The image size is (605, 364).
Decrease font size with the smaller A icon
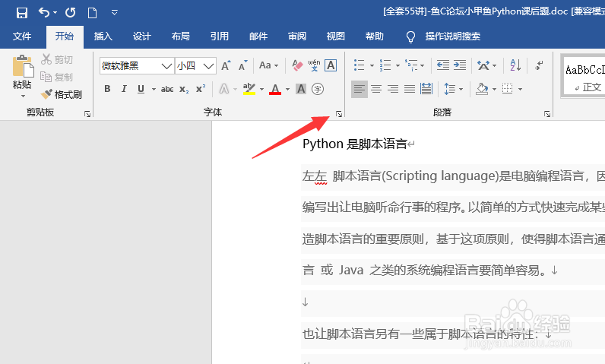(x=243, y=65)
